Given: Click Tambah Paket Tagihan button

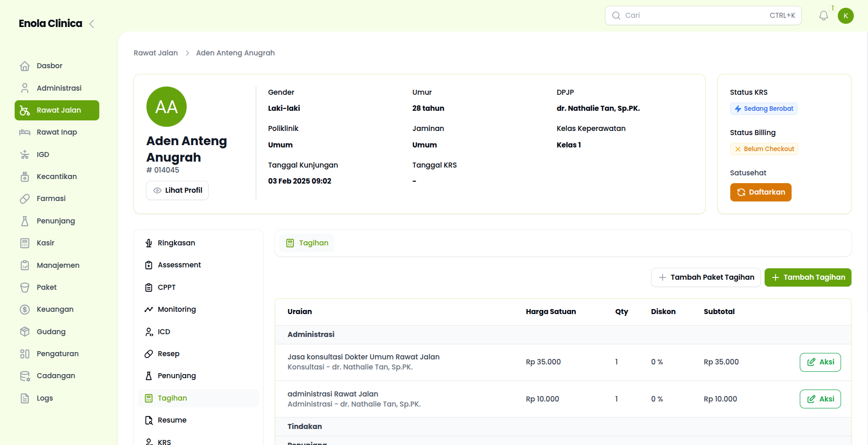Looking at the screenshot, I should tap(706, 277).
